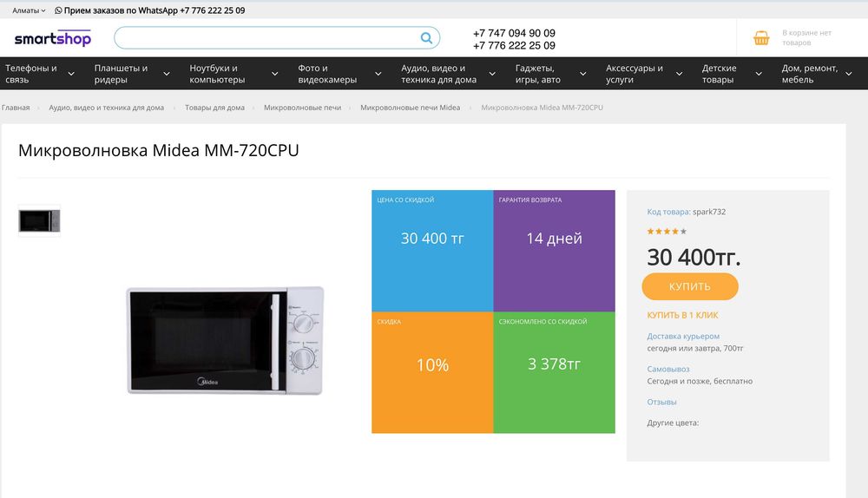Viewport: 868px width, 498px height.
Task: Click В корзине нет товаров text
Action: tap(806, 37)
